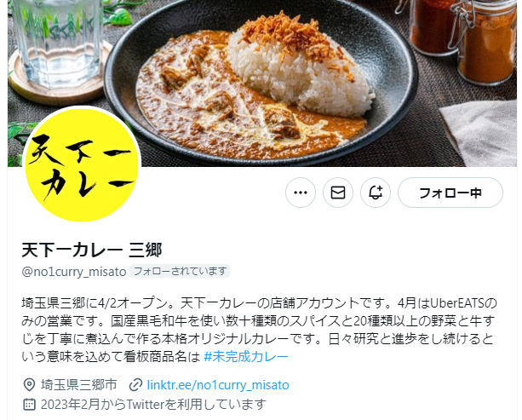The height and width of the screenshot is (420, 522).
Task: Click the @no1curry_misato username handle
Action: click(74, 272)
